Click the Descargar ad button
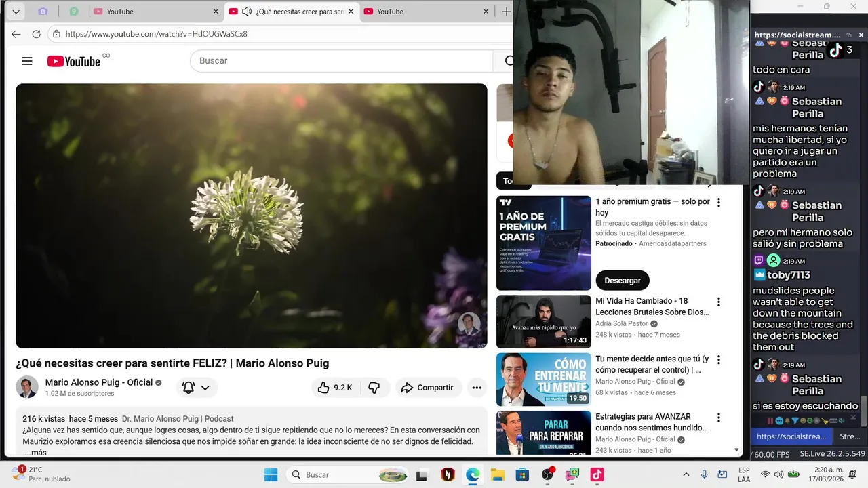 pos(623,280)
